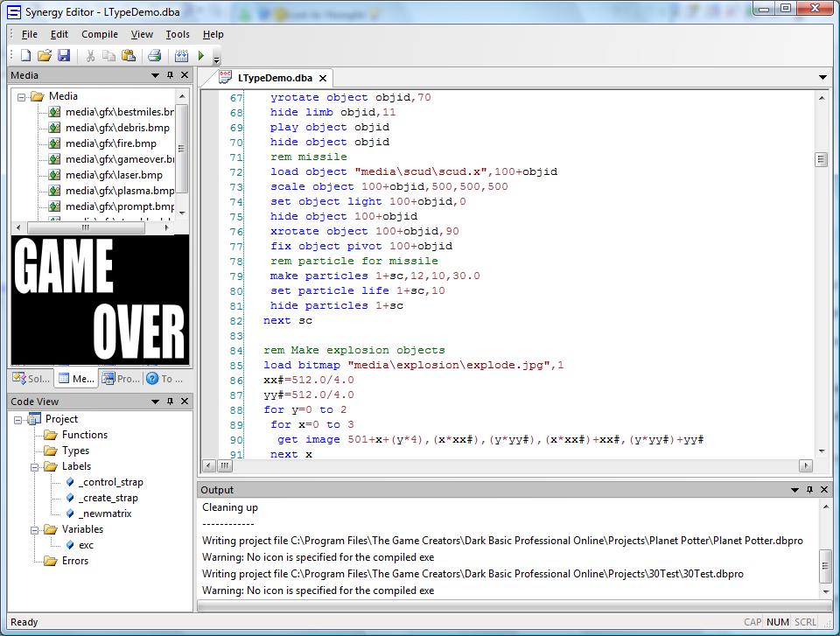Pin the Output panel
Screen dimensions: 840x636
tap(810, 490)
